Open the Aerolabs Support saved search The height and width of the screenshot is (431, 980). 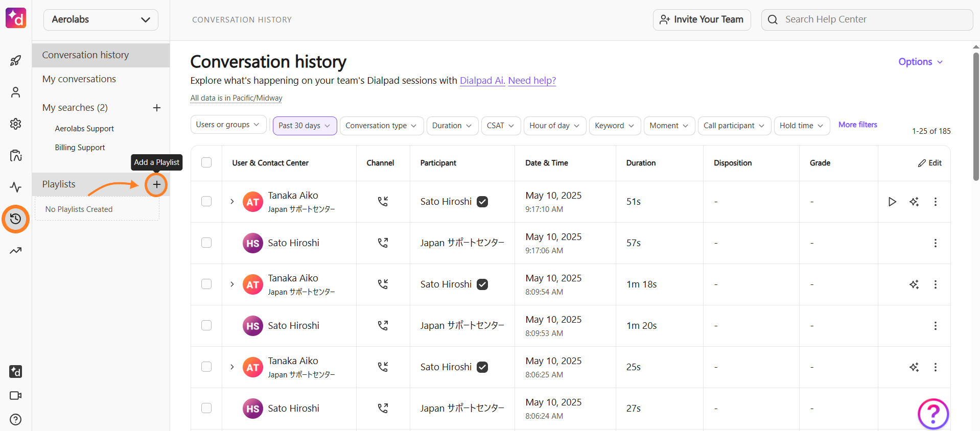tap(84, 129)
